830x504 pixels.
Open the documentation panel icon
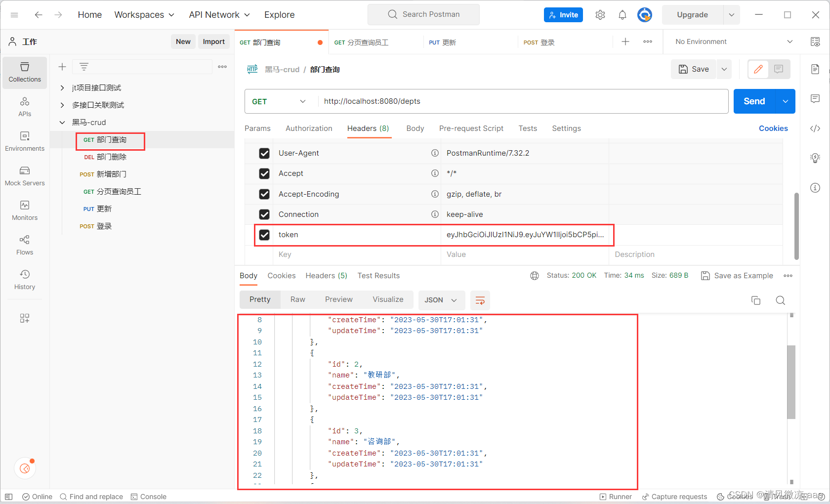[x=815, y=69]
